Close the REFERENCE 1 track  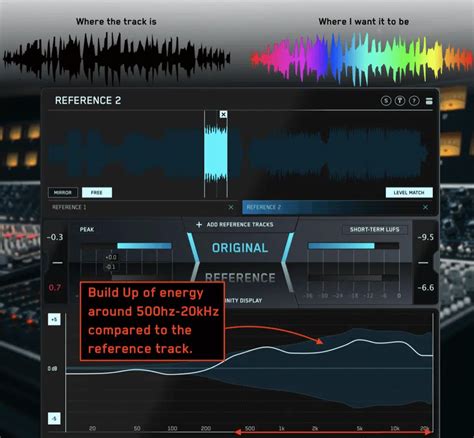coord(231,207)
